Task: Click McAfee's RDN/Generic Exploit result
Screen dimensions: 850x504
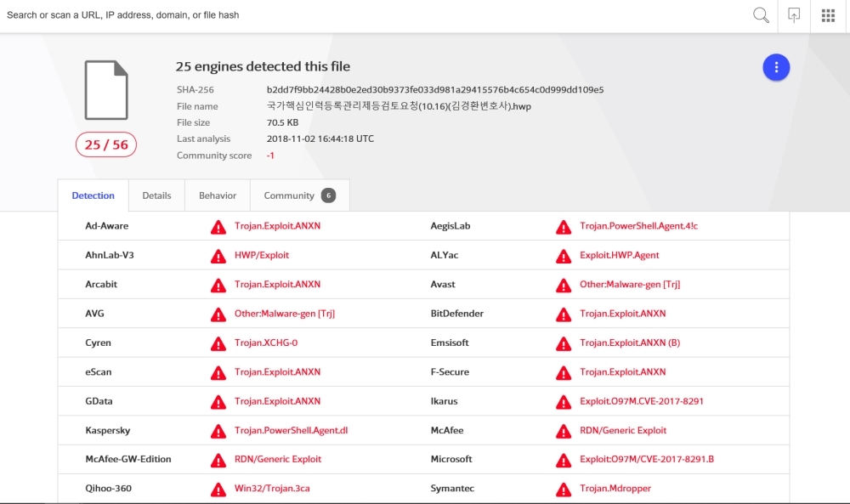Action: coord(623,431)
